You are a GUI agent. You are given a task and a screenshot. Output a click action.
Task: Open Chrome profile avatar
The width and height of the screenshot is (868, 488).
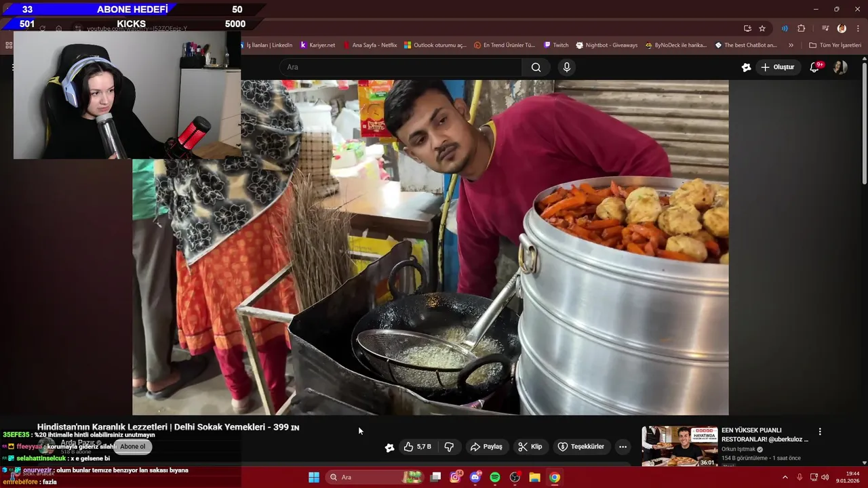click(842, 28)
